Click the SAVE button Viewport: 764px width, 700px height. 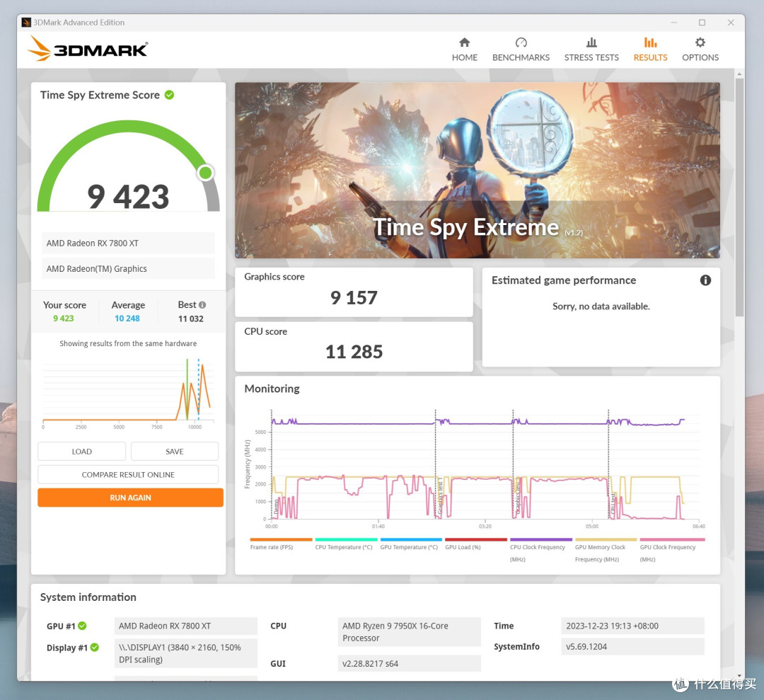pos(175,452)
